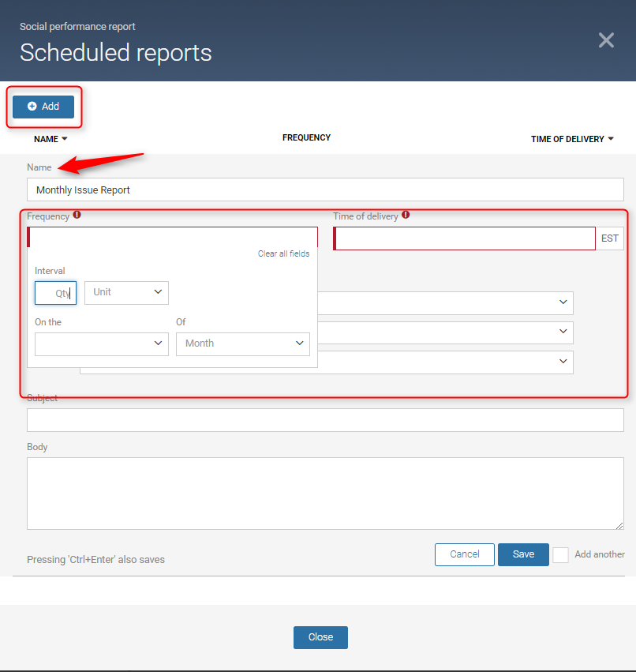The width and height of the screenshot is (636, 672).
Task: Open the 'Of' Month dropdown
Action: coord(243,344)
